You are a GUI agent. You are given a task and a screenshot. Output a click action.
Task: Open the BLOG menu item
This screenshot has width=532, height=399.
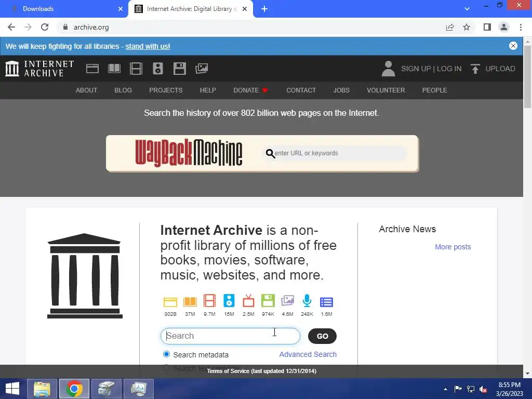[x=123, y=90]
